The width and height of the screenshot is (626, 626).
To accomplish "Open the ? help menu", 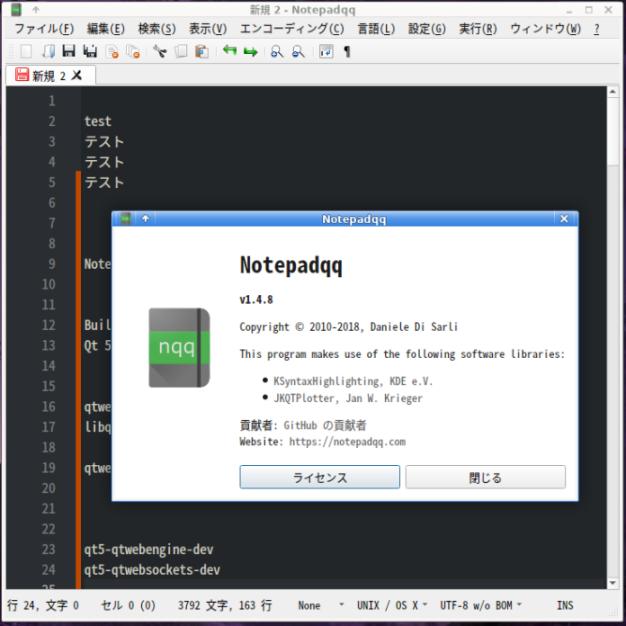I will [x=596, y=29].
